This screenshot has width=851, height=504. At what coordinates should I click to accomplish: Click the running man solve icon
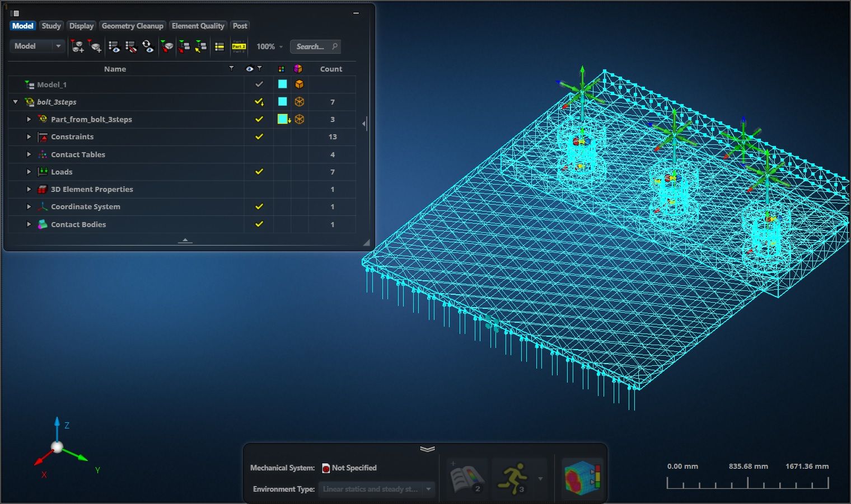click(514, 478)
